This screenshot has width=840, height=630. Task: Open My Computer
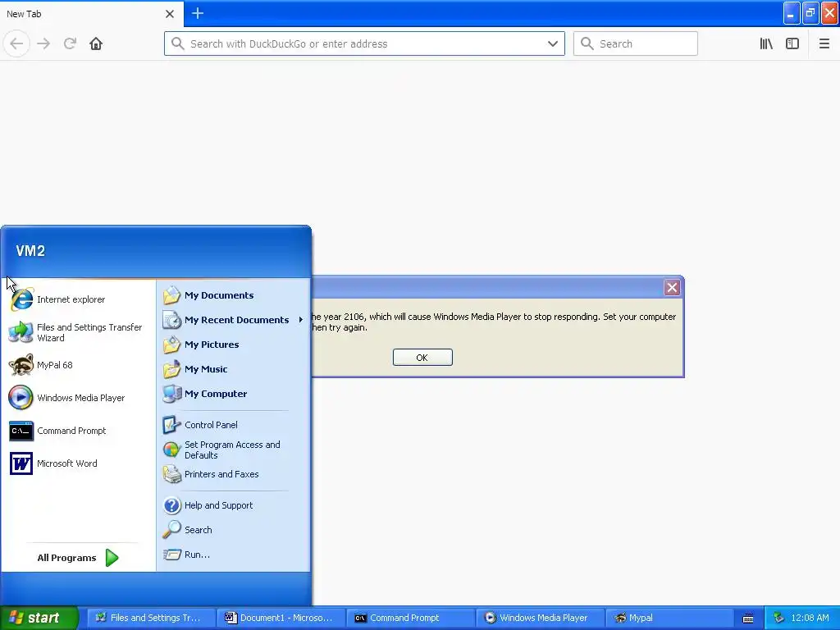click(216, 394)
